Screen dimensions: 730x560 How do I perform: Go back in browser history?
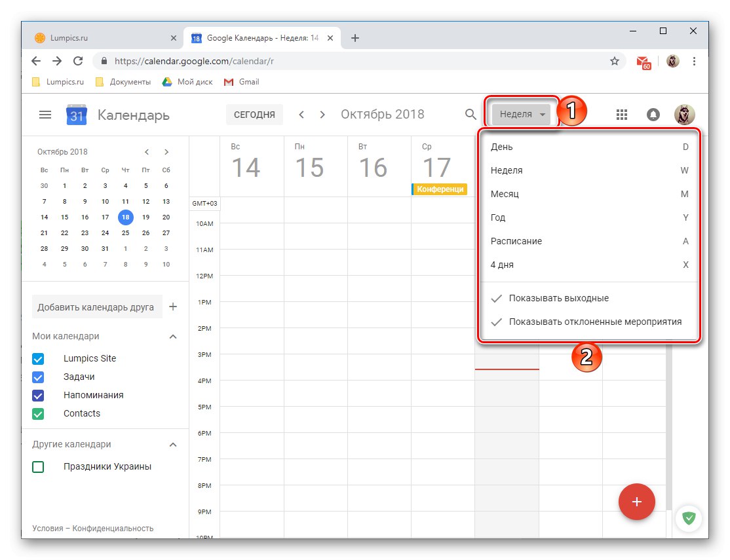point(36,61)
